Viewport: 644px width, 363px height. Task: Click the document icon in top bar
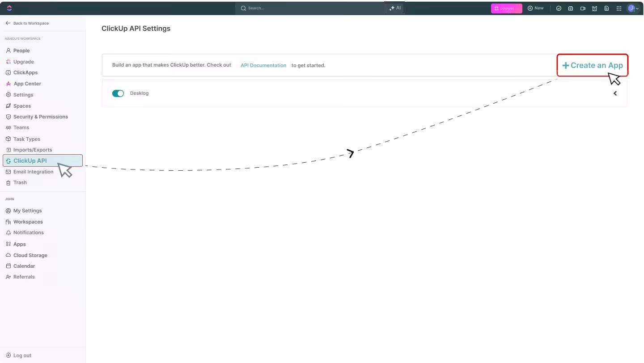pos(606,8)
